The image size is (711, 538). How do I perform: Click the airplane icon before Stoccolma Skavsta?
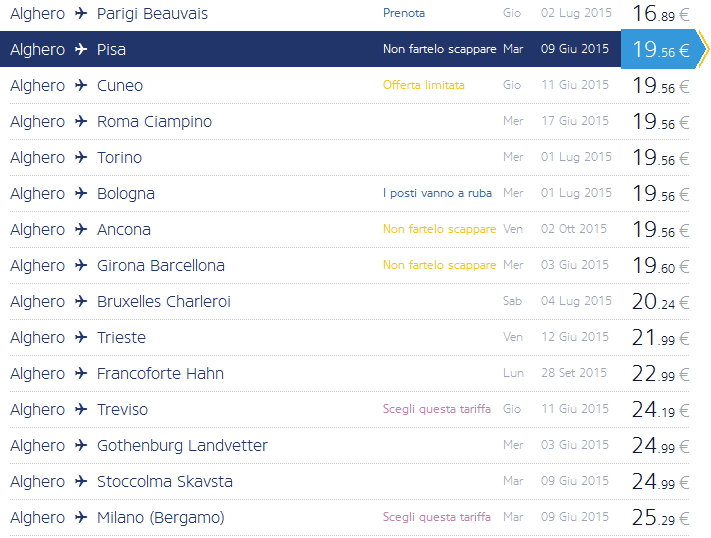point(81,481)
